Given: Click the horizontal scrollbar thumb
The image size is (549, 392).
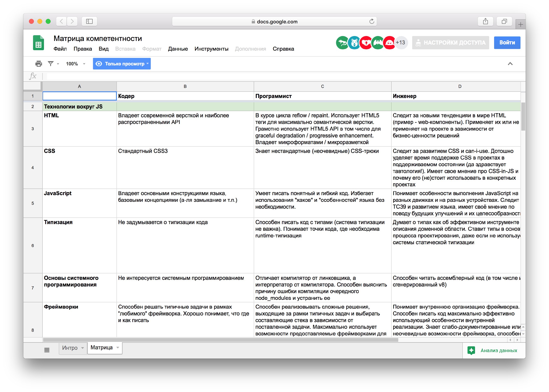Looking at the screenshot, I should pyautogui.click(x=220, y=340).
